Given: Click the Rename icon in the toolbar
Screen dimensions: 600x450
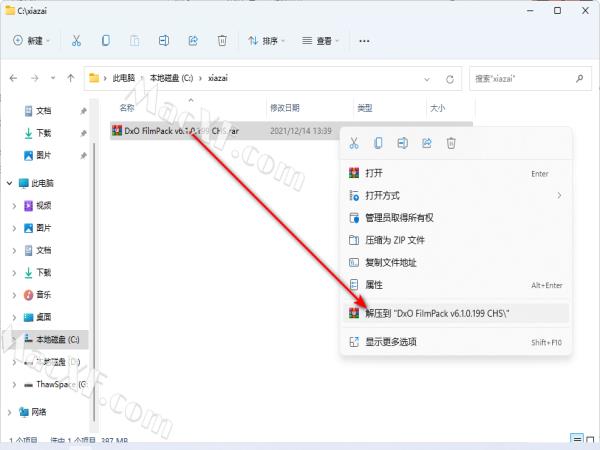Looking at the screenshot, I should tap(164, 40).
